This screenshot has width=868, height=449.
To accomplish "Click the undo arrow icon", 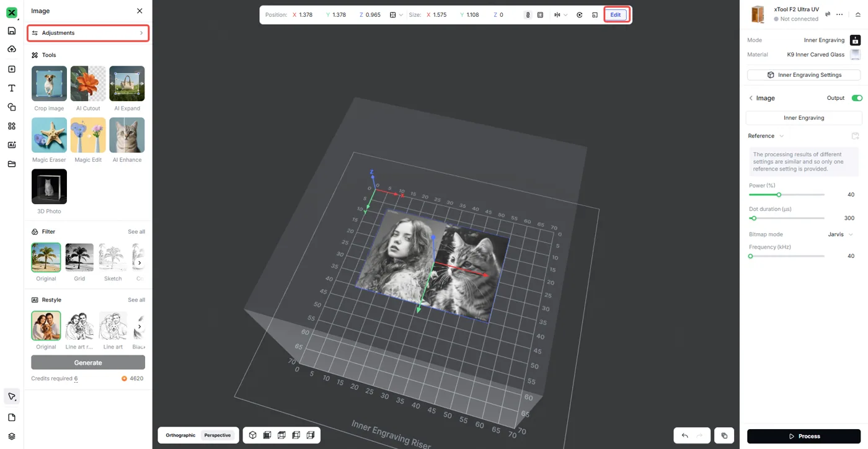I will 684,435.
